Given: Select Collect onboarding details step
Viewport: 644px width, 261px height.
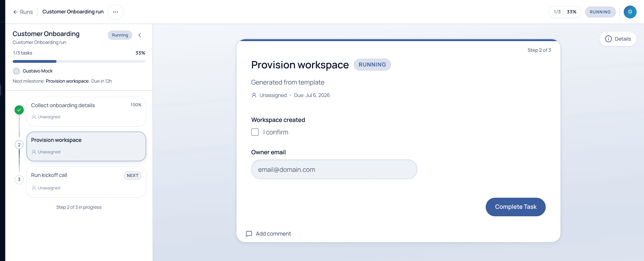Looking at the screenshot, I should pyautogui.click(x=86, y=111).
